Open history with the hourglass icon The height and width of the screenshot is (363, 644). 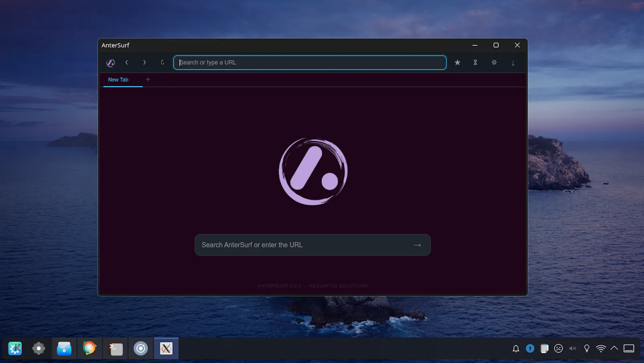pos(475,62)
